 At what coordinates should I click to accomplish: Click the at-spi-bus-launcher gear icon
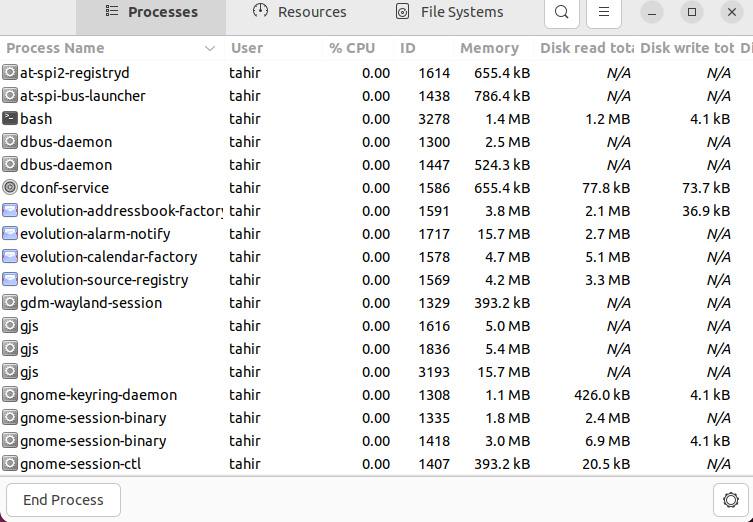pyautogui.click(x=10, y=96)
